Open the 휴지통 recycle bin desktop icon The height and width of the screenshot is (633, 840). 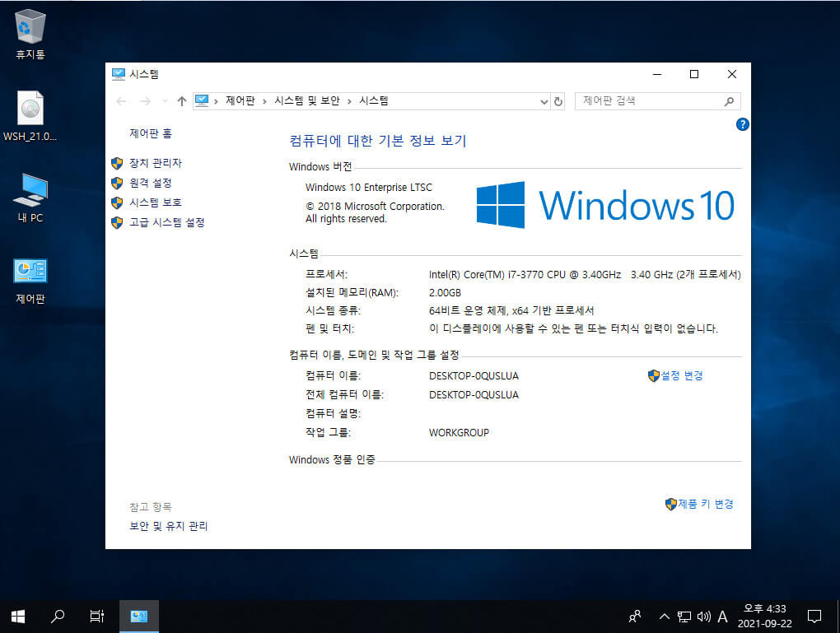coord(30,35)
